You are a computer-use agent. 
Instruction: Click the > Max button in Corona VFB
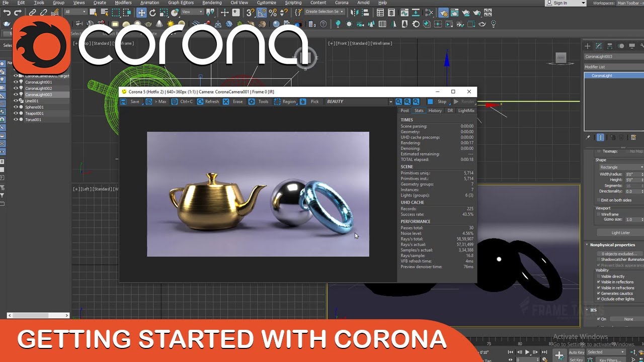(x=156, y=102)
